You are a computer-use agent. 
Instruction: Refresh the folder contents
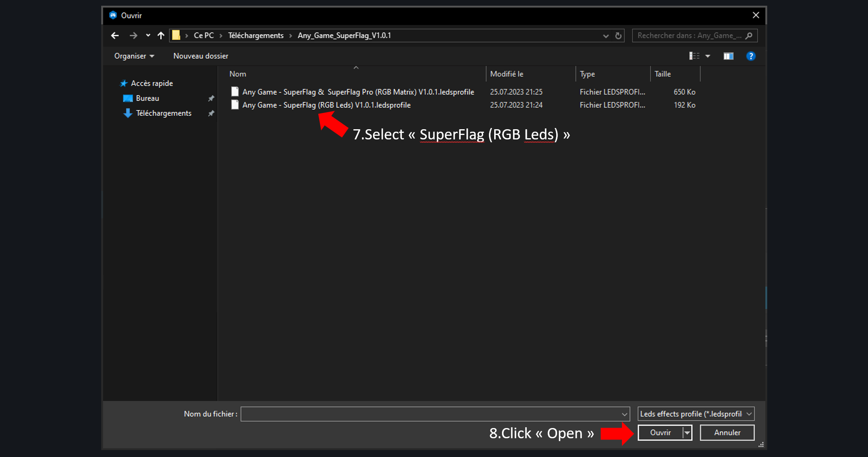point(618,35)
